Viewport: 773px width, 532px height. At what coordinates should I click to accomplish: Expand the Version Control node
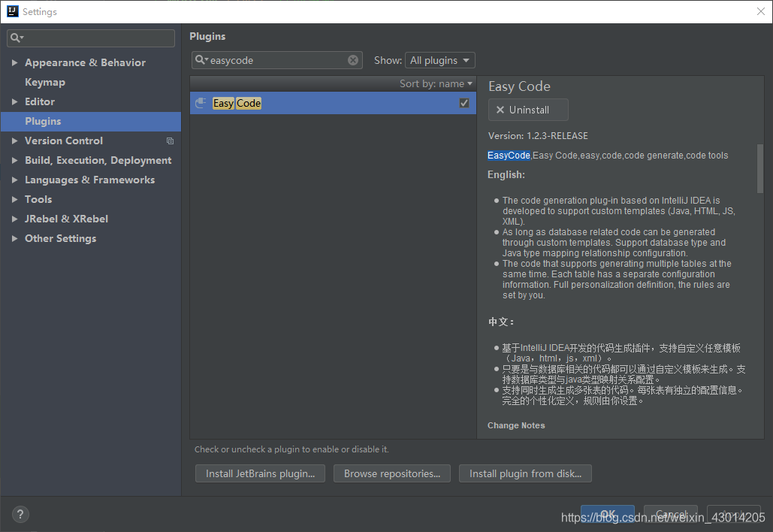pos(15,141)
